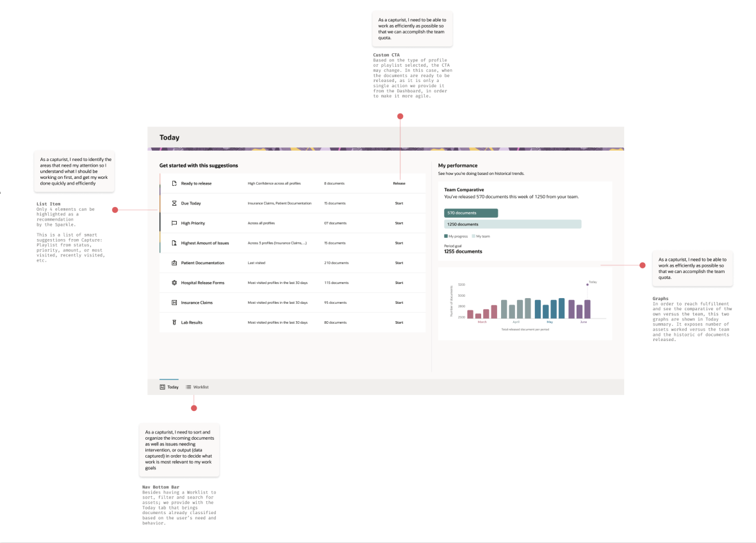This screenshot has width=756, height=543.
Task: Click the Ready to release row title
Action: point(196,183)
